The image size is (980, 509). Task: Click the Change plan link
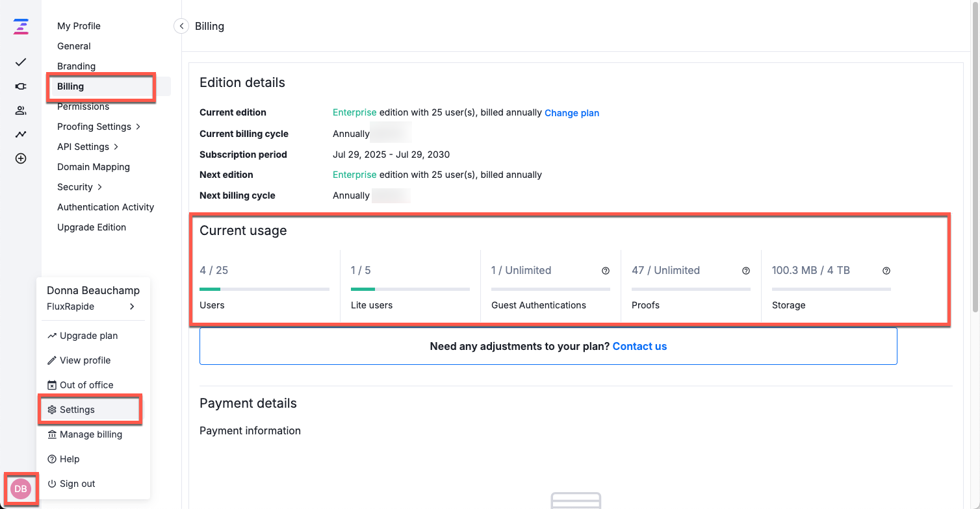point(571,113)
